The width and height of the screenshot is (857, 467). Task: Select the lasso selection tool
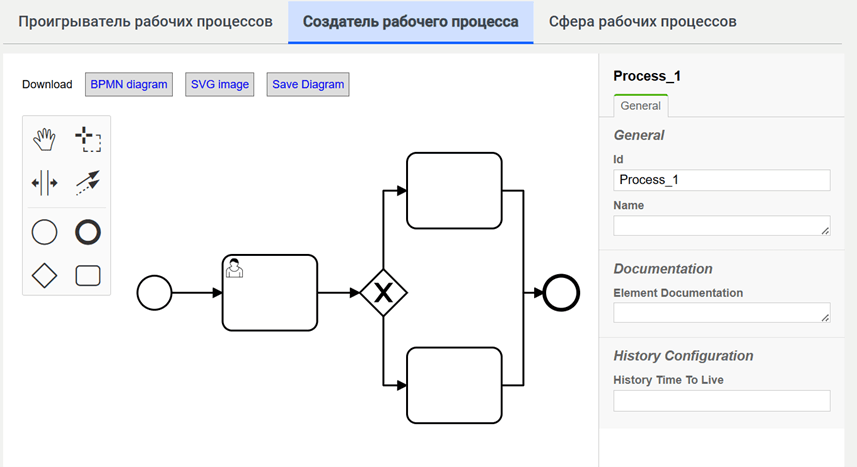point(88,139)
